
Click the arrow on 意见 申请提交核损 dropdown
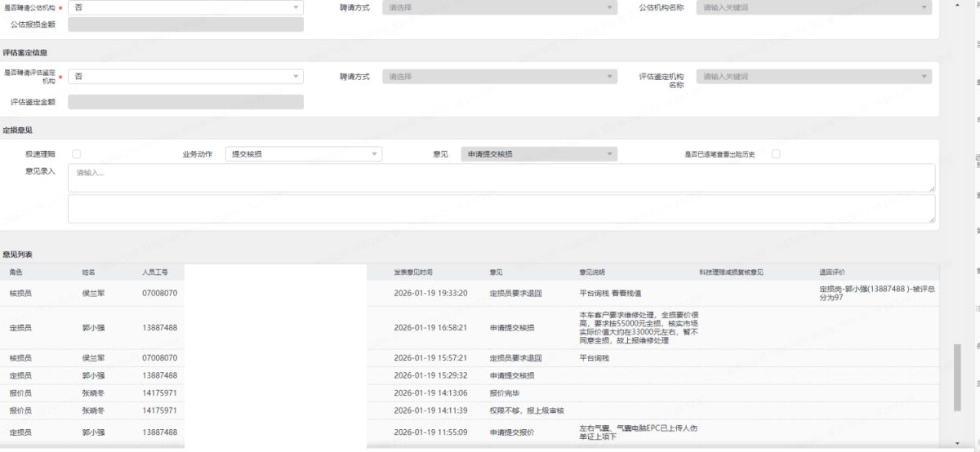(609, 154)
